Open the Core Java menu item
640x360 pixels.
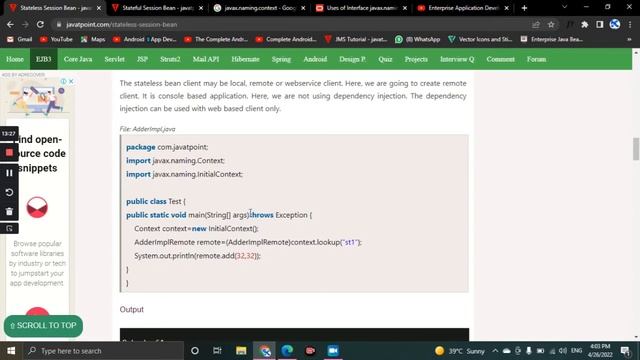click(x=78, y=59)
